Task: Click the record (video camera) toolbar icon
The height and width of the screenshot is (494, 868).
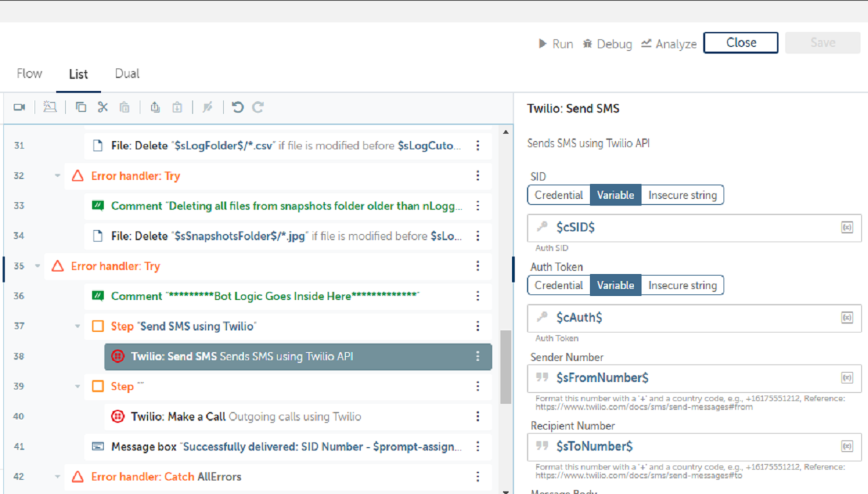Action: [x=19, y=107]
